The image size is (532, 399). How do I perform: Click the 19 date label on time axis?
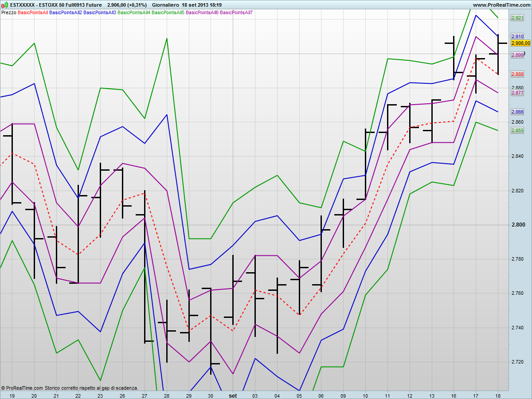[x=12, y=395]
